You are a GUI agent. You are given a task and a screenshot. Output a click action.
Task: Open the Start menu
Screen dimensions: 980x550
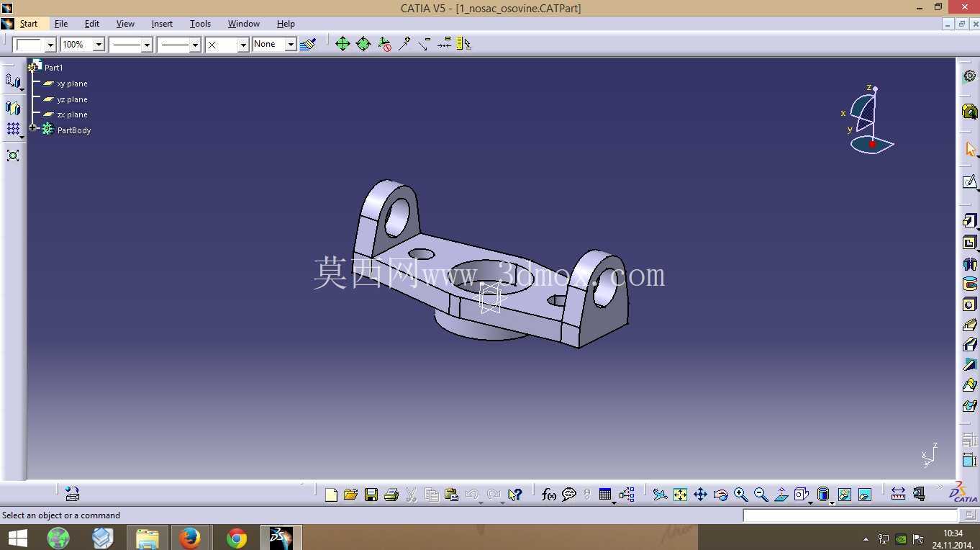pyautogui.click(x=29, y=24)
